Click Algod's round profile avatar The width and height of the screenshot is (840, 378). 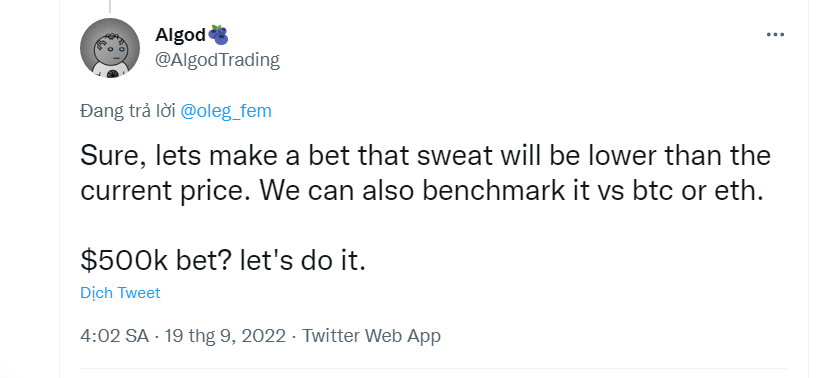point(110,48)
